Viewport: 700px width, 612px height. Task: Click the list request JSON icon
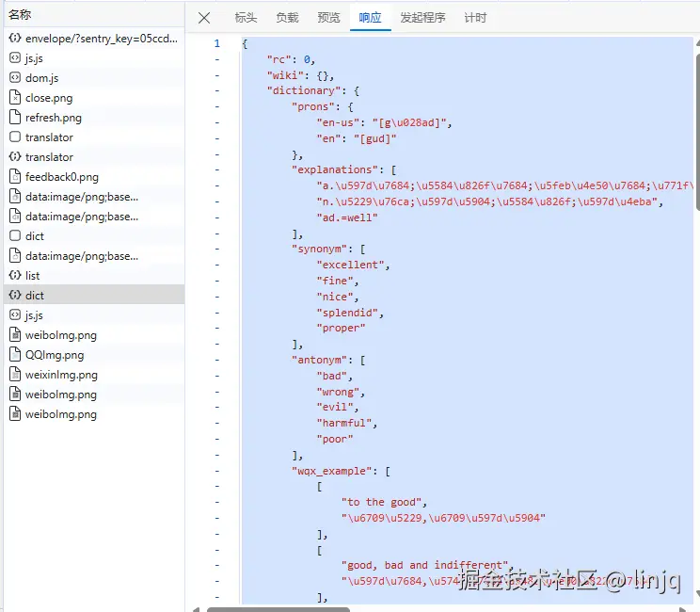pyautogui.click(x=15, y=275)
